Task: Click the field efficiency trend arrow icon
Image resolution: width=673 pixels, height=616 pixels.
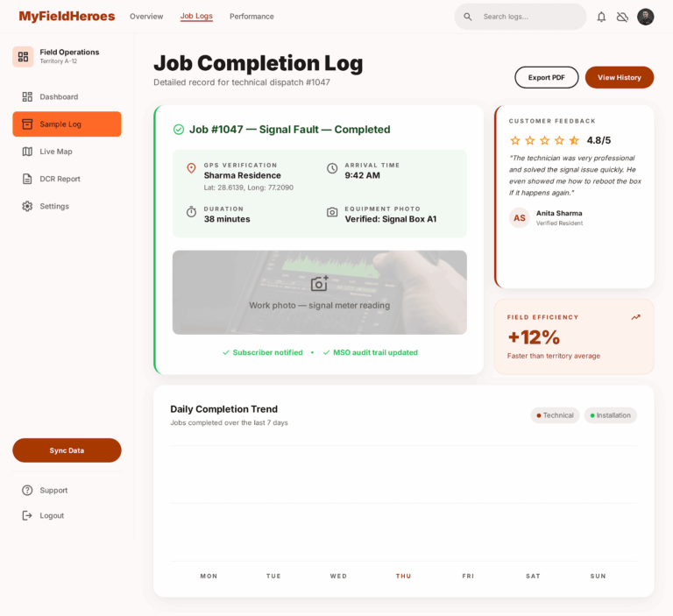Action: (635, 317)
